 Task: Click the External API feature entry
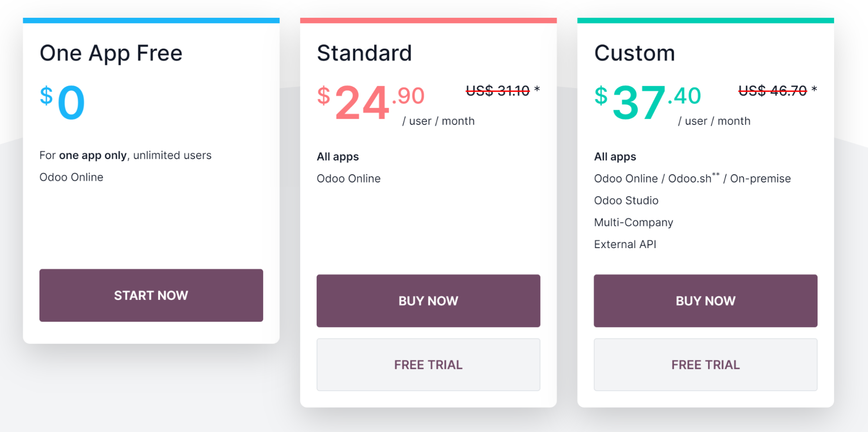tap(625, 244)
